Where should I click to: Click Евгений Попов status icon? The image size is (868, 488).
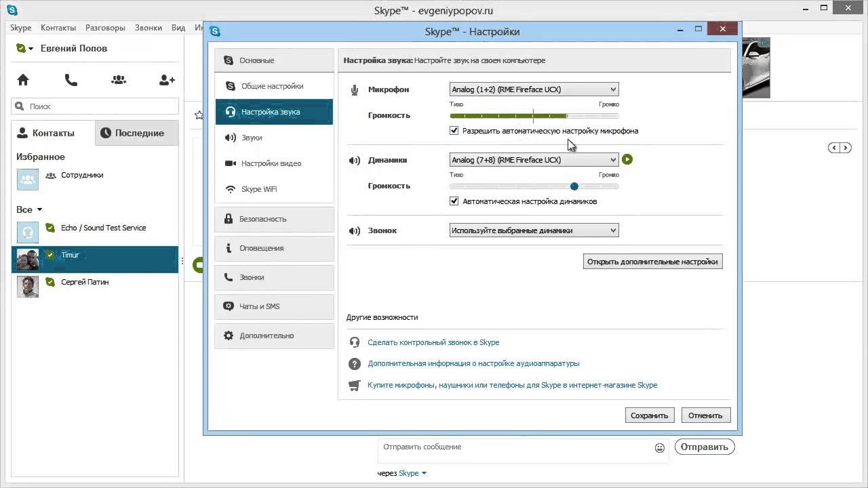pyautogui.click(x=22, y=49)
